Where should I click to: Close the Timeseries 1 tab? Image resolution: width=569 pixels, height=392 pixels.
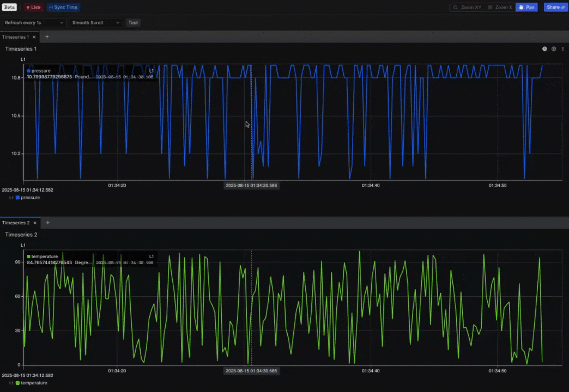click(x=34, y=37)
